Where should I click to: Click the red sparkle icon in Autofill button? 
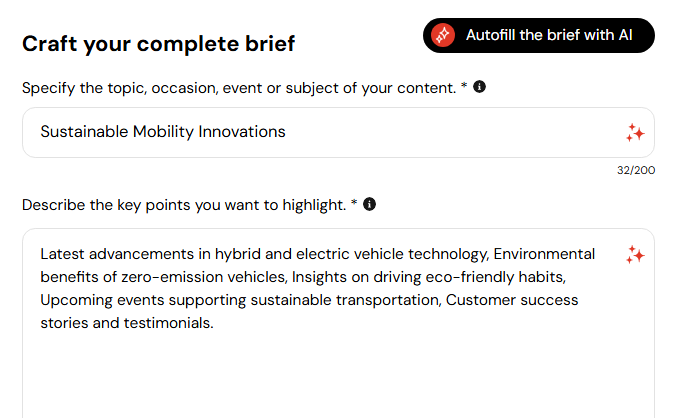(x=443, y=35)
